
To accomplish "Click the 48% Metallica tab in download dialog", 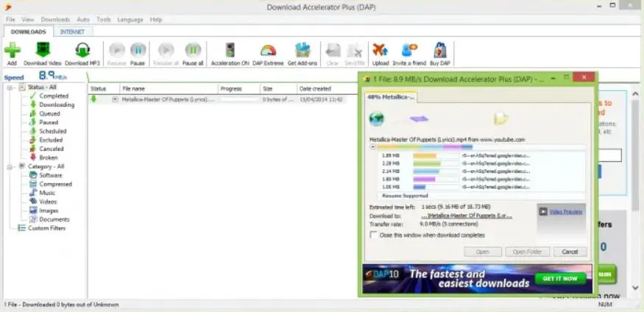I will coord(391,97).
